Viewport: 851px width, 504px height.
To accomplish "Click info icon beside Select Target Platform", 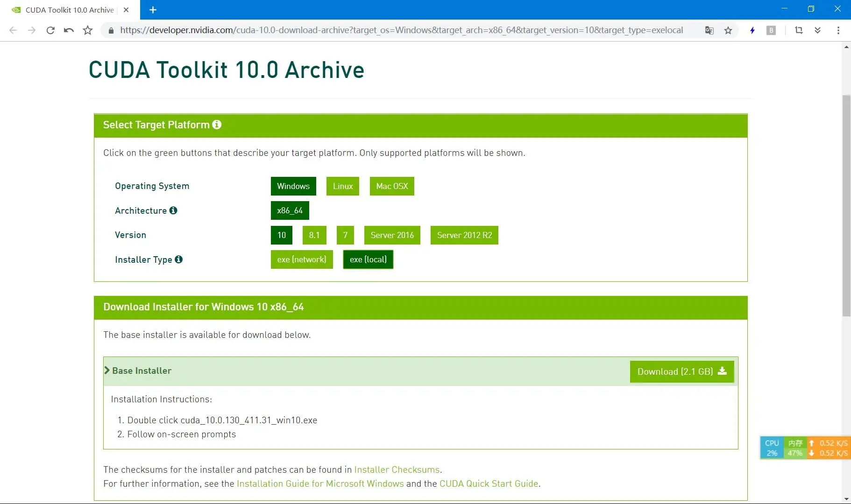I will pos(217,125).
